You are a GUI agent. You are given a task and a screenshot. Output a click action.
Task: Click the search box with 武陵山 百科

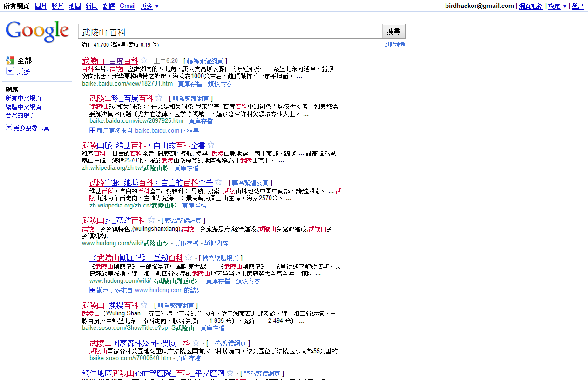click(230, 32)
